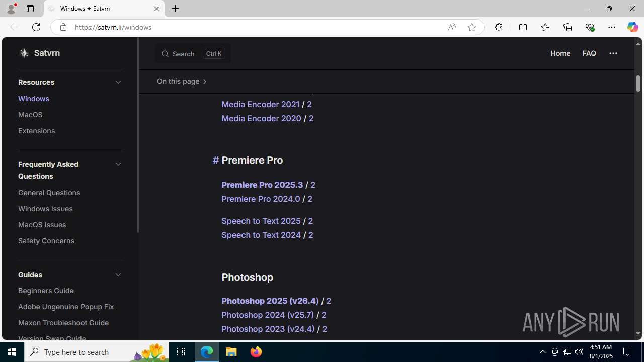
Task: Open Safety Concerns page
Action: click(x=46, y=241)
